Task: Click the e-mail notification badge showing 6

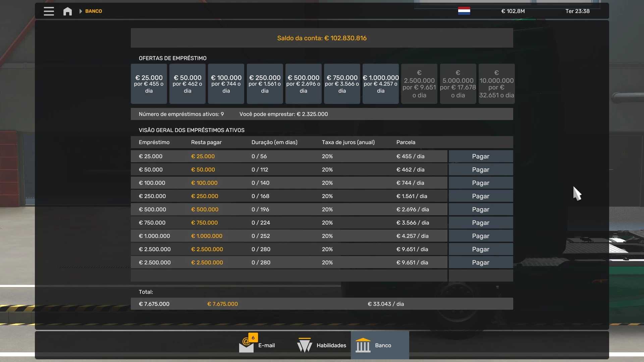Action: point(253,338)
